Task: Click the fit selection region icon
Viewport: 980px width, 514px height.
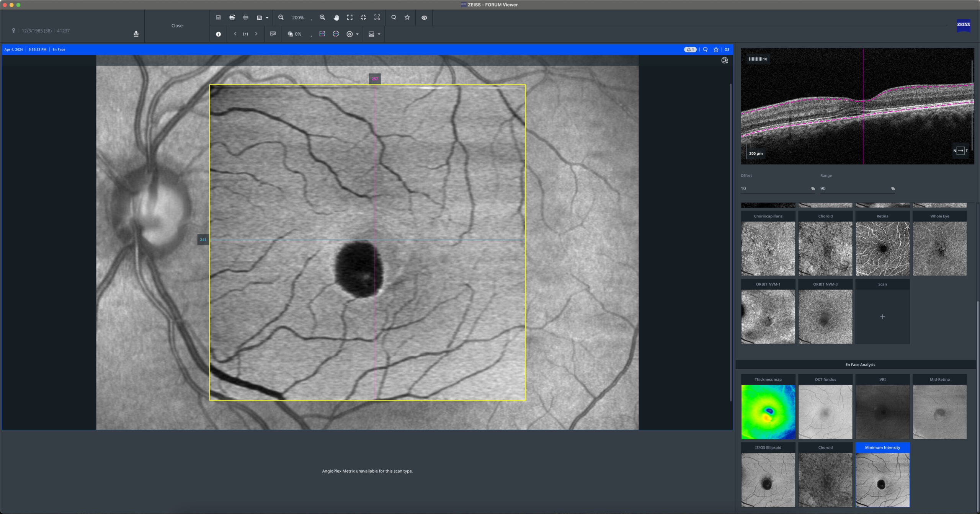Action: tap(377, 18)
